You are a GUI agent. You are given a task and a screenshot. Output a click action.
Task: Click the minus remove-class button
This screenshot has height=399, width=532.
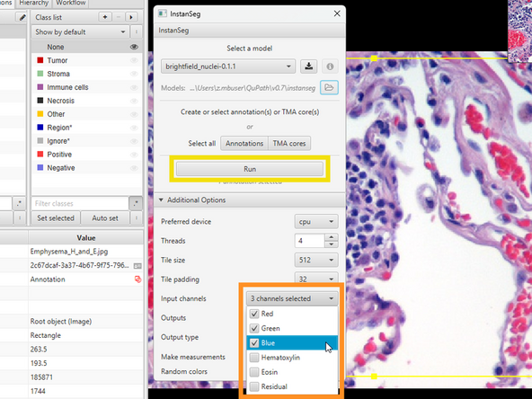pos(119,17)
